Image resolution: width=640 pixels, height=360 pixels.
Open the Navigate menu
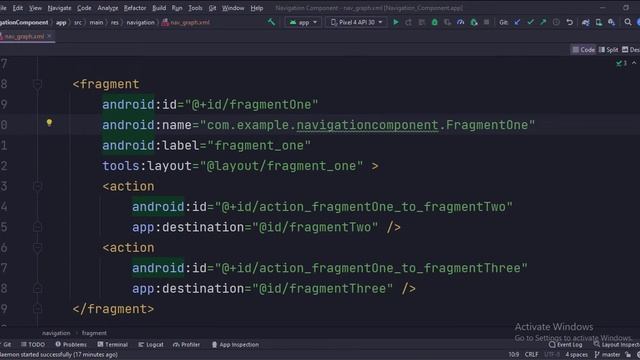tap(59, 8)
